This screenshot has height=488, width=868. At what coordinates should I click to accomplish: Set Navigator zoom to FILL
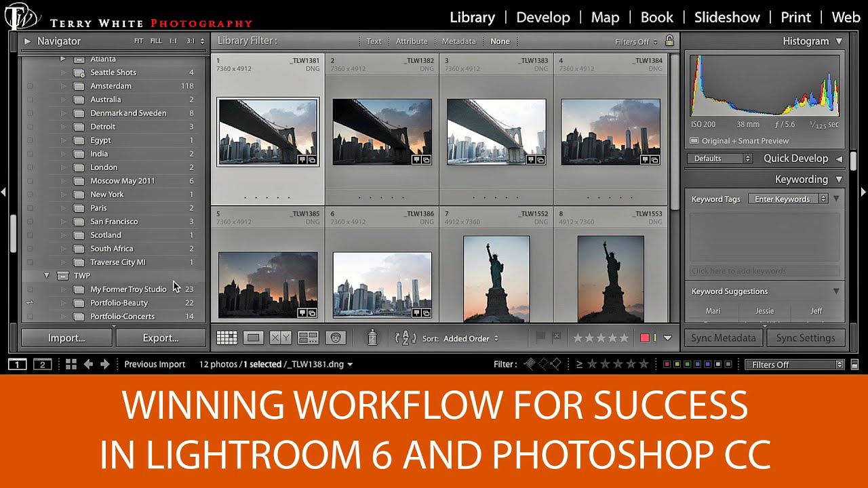point(156,41)
